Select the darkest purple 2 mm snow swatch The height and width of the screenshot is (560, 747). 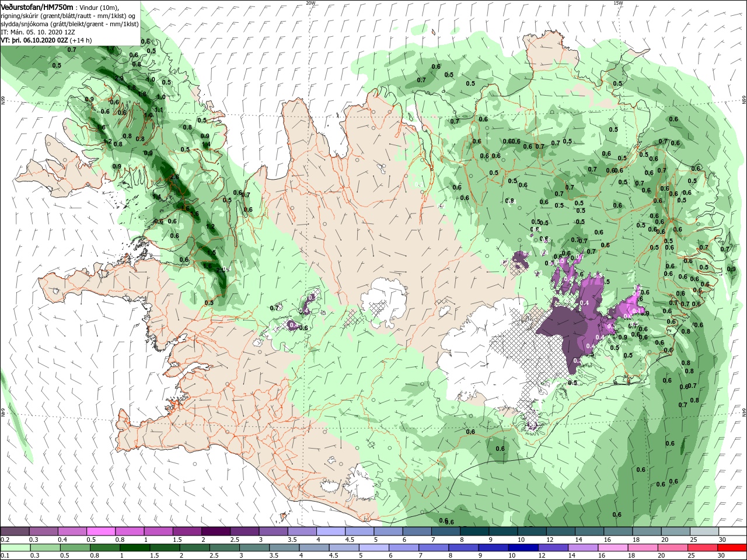216,531
